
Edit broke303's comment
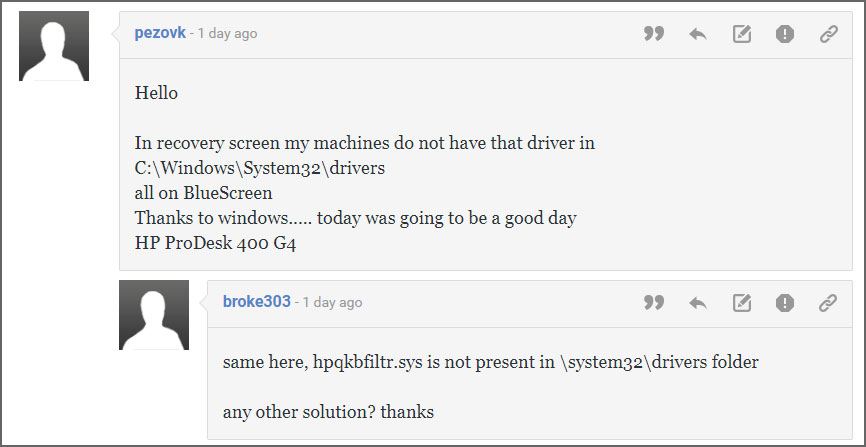pyautogui.click(x=742, y=303)
